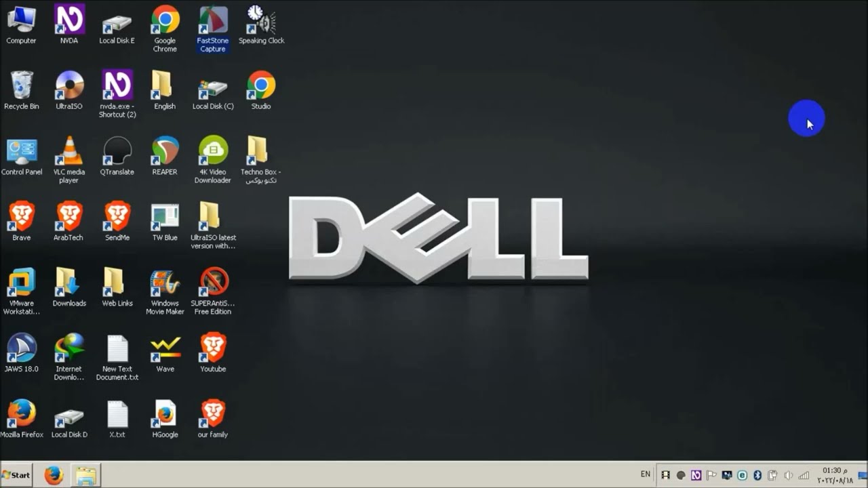This screenshot has width=868, height=488.
Task: Click the EN language indicator
Action: 645,474
